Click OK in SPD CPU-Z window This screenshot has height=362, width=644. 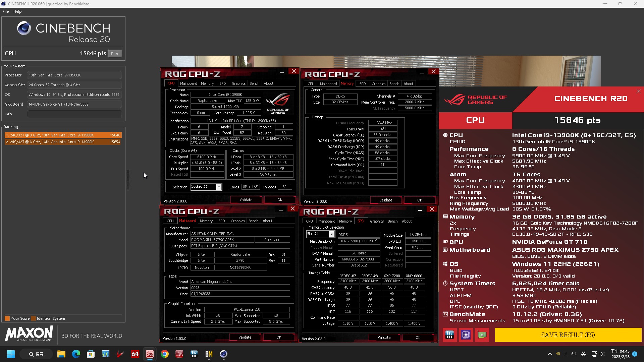pos(418,338)
